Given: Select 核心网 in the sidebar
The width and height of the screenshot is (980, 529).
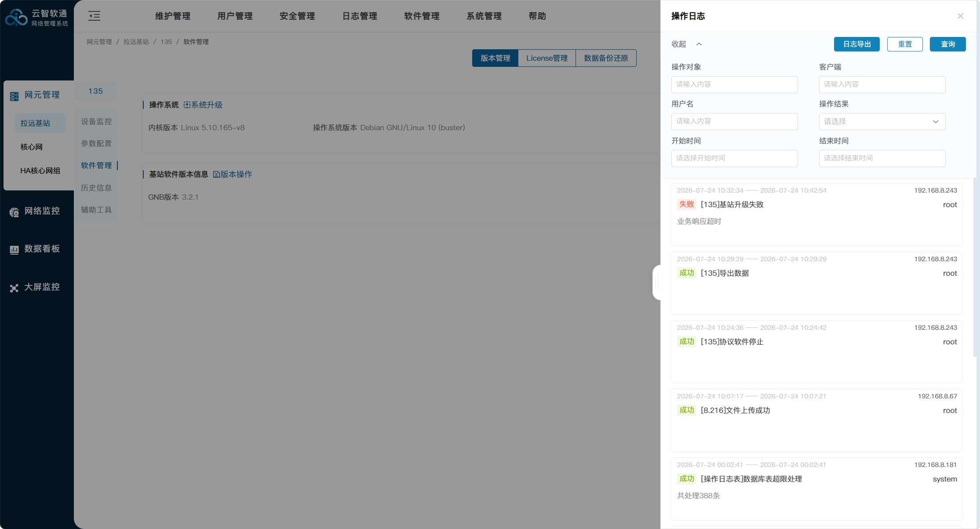Looking at the screenshot, I should pyautogui.click(x=31, y=147).
